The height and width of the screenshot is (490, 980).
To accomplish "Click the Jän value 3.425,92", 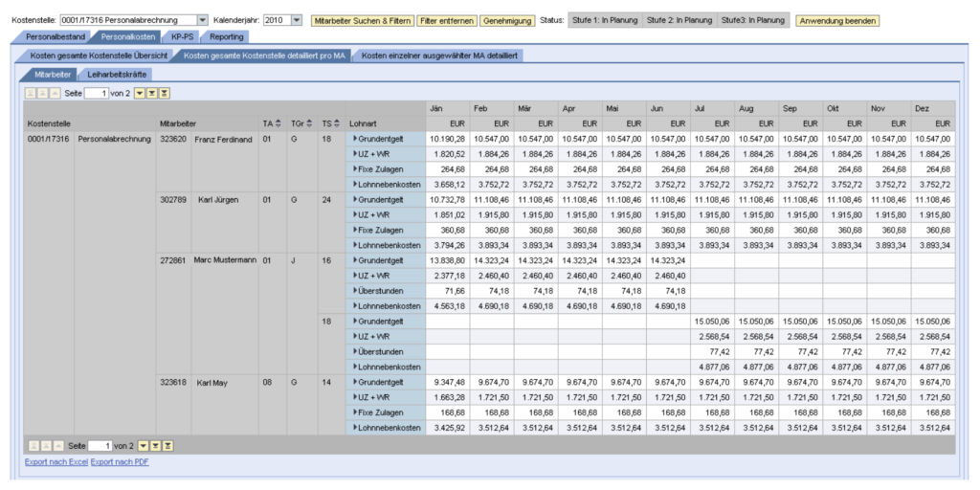I will (x=448, y=428).
